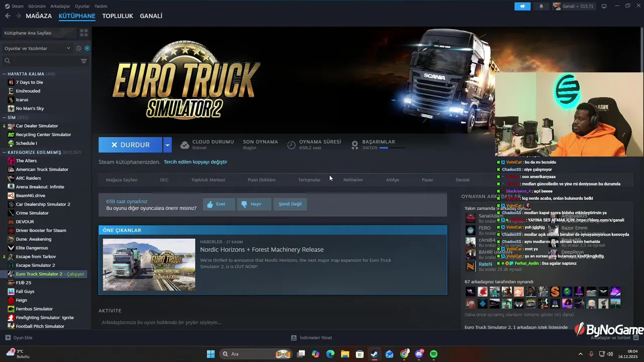Open İndirmeleri Yönet downloads manager
This screenshot has width=644, height=362.
tap(311, 338)
